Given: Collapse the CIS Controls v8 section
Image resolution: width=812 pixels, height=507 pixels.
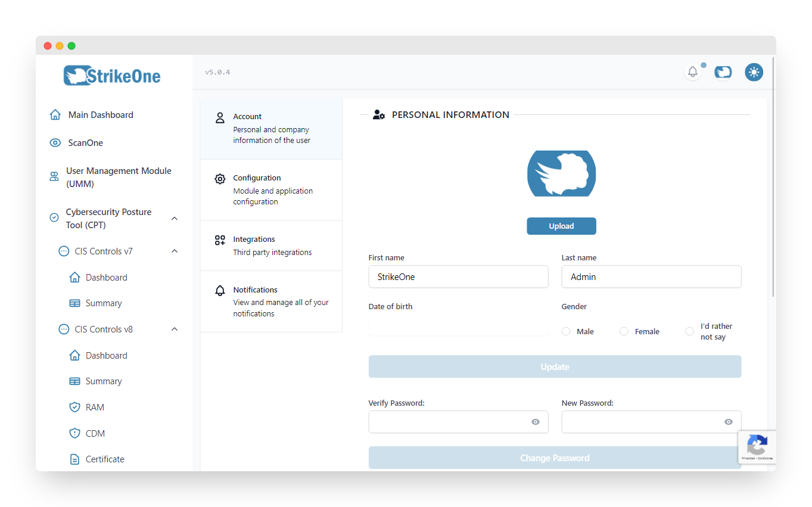Looking at the screenshot, I should [174, 329].
